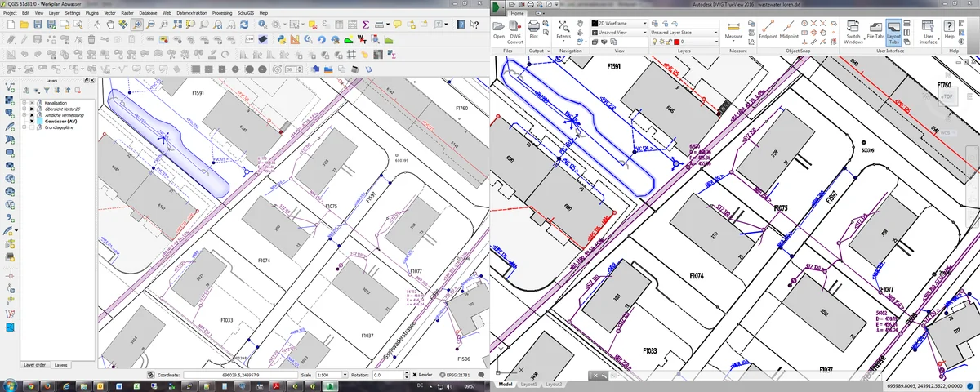Open the Python console icon in QGIS
Screen dimensions: 980x392
280,39
